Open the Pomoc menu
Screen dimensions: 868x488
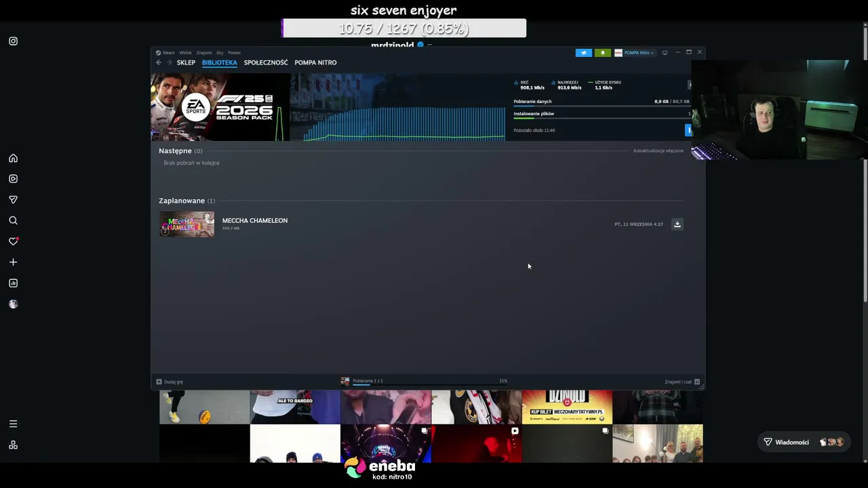tap(235, 53)
